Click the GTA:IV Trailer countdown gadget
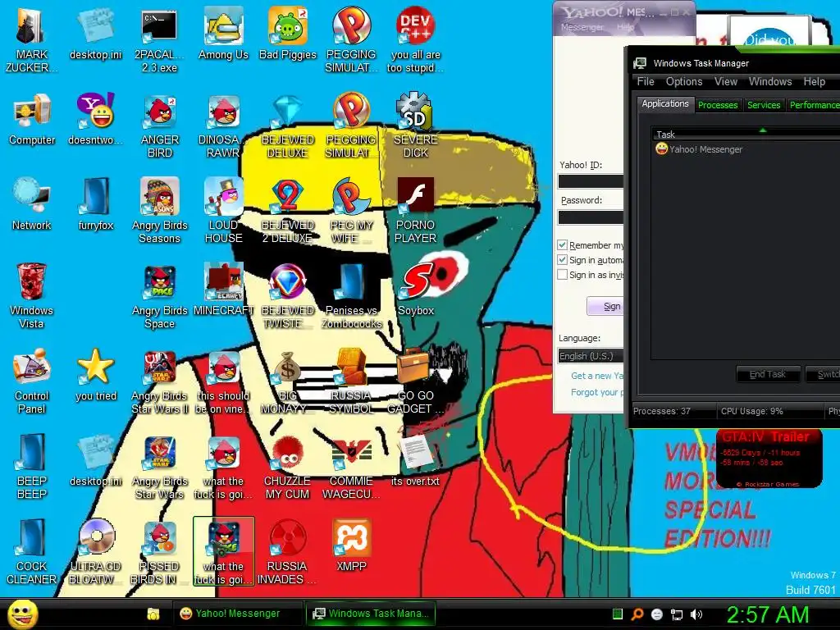This screenshot has width=840, height=630. click(x=769, y=459)
